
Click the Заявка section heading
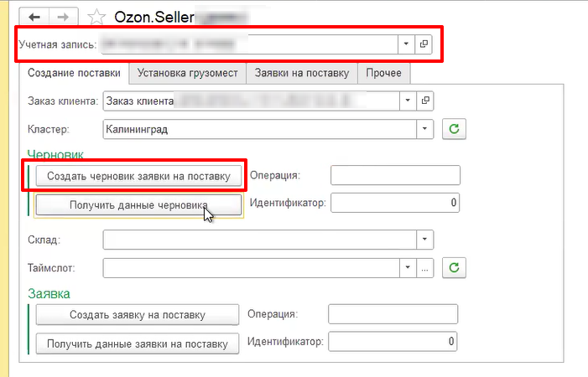pyautogui.click(x=49, y=293)
